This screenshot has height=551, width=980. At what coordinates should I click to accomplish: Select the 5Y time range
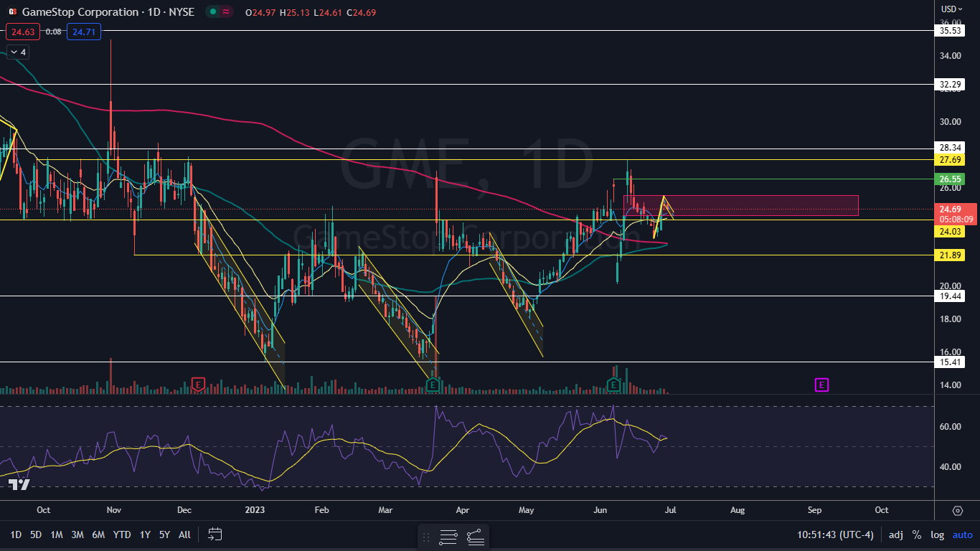click(x=165, y=534)
